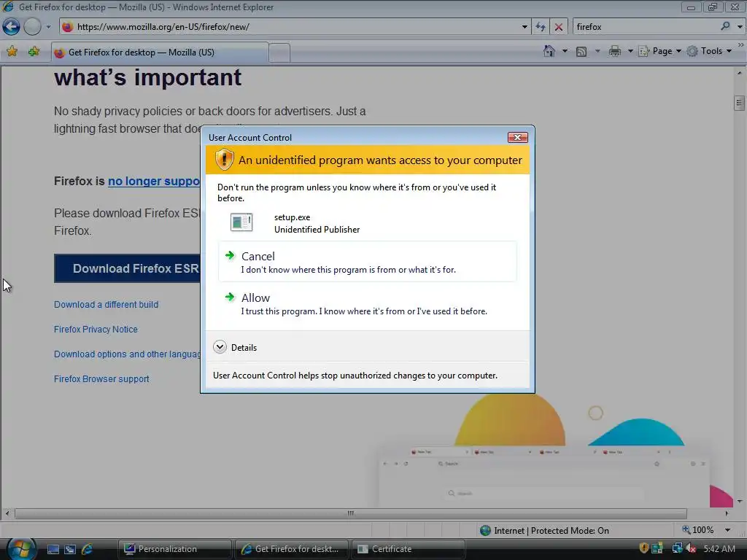Close the User Account Control dialog
The width and height of the screenshot is (747, 560).
pyautogui.click(x=517, y=138)
